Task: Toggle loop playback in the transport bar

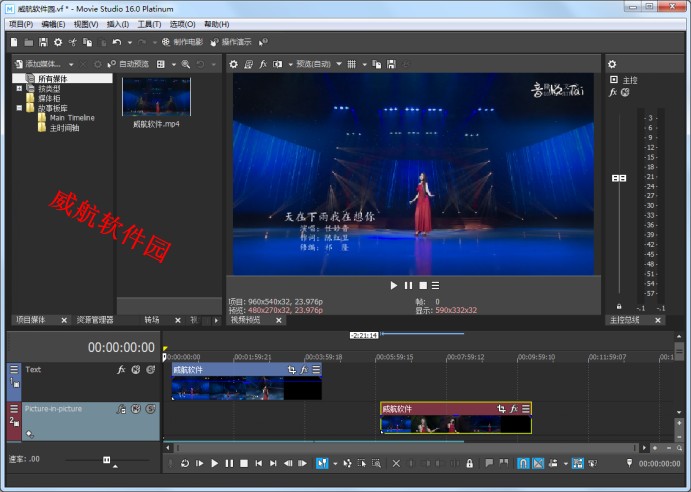Action: point(184,463)
